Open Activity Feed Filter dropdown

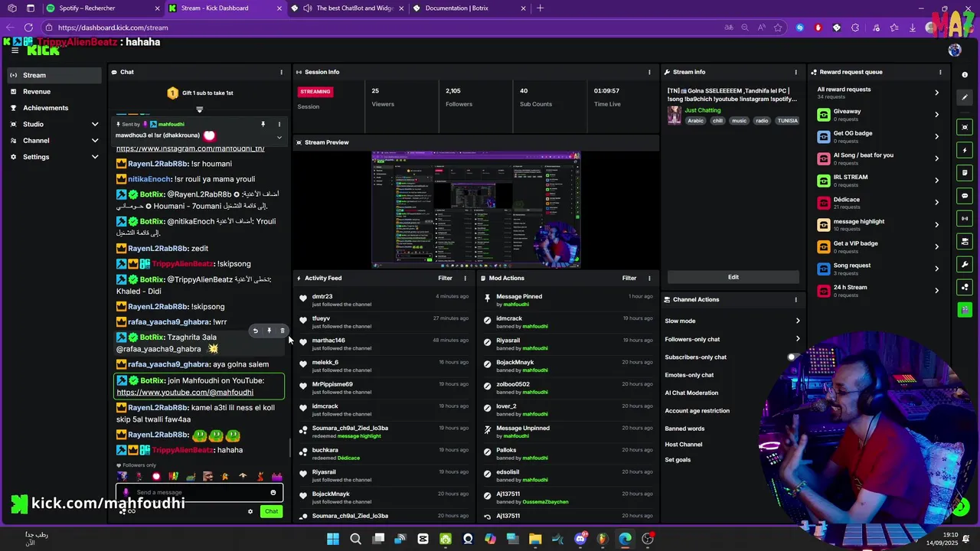[x=445, y=279]
